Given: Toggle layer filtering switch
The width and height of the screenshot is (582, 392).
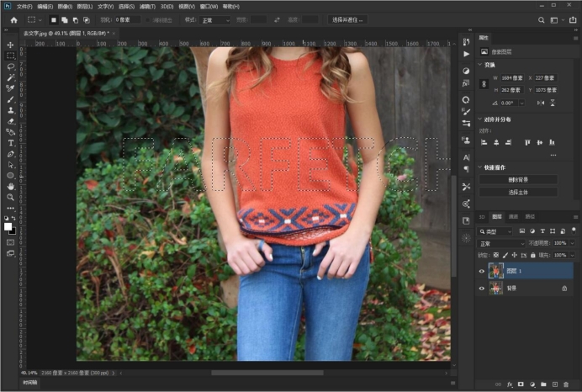Looking at the screenshot, I should pos(574,230).
